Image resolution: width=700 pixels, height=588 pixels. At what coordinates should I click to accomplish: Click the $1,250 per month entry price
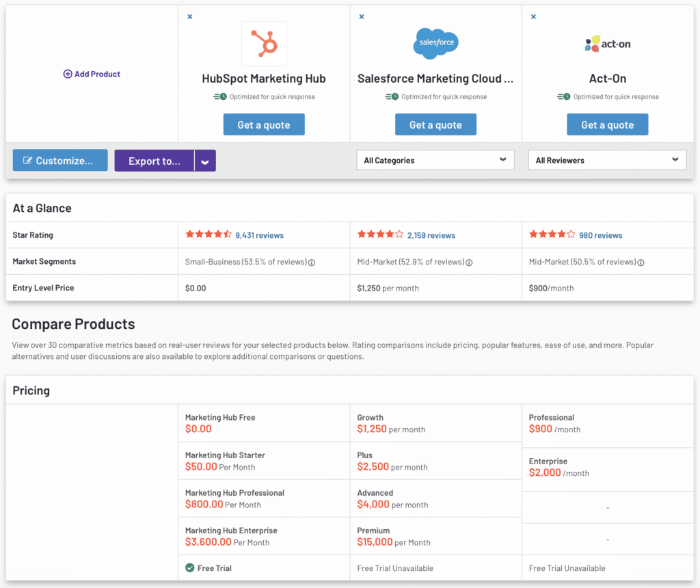tap(388, 289)
